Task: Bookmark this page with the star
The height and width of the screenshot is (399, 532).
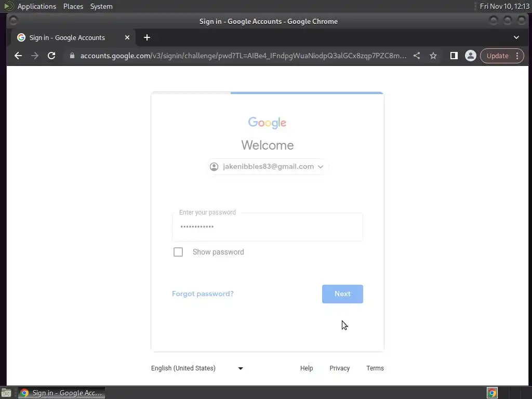Action: click(x=433, y=56)
